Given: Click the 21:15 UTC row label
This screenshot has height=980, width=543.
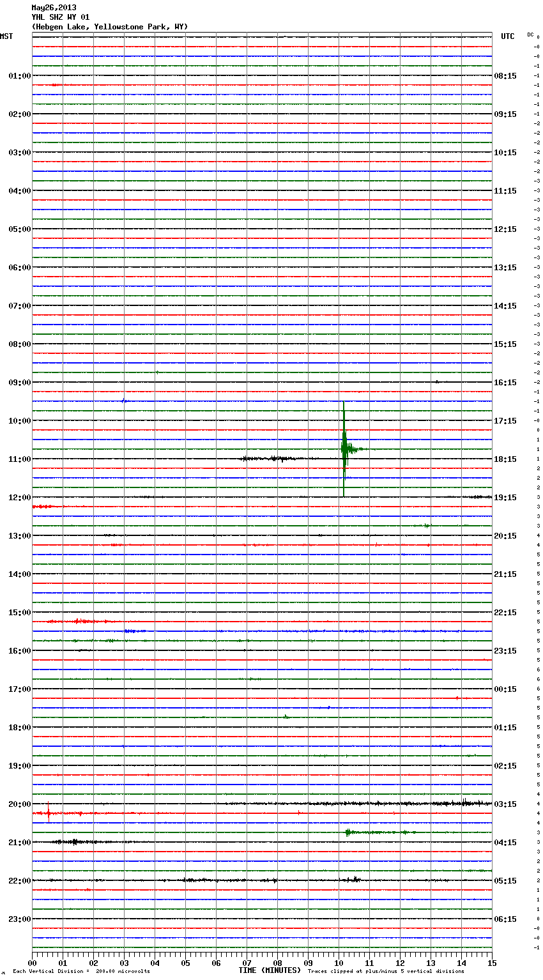Looking at the screenshot, I should 505,574.
